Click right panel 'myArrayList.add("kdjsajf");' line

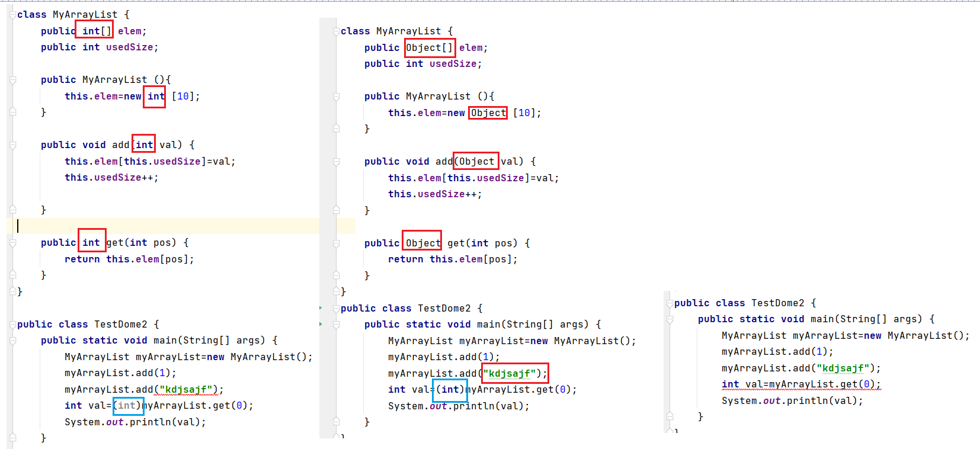801,368
